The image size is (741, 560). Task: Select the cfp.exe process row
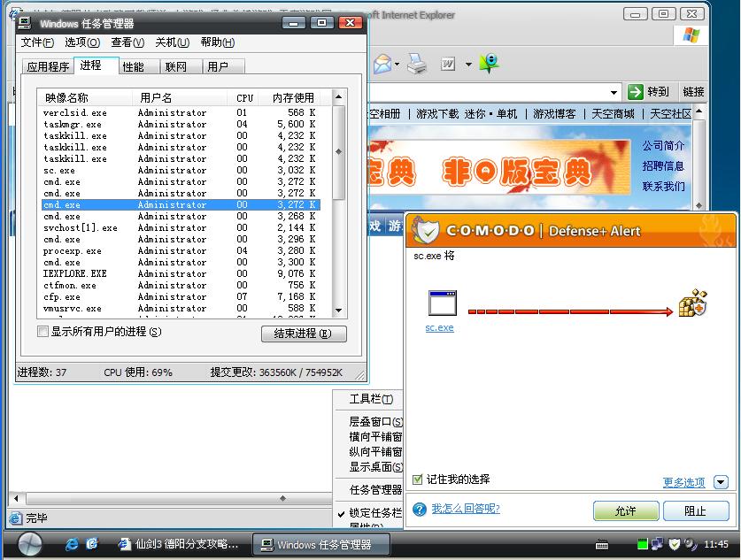[181, 297]
